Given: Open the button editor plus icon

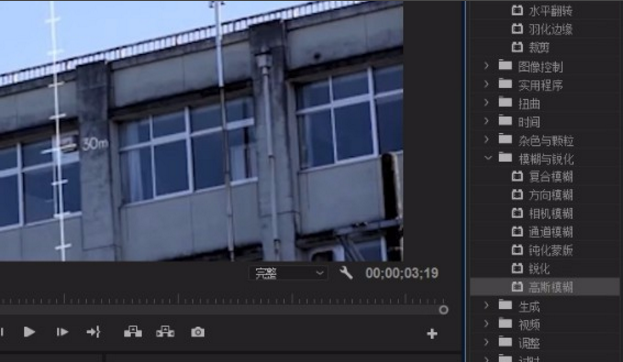Looking at the screenshot, I should [432, 334].
